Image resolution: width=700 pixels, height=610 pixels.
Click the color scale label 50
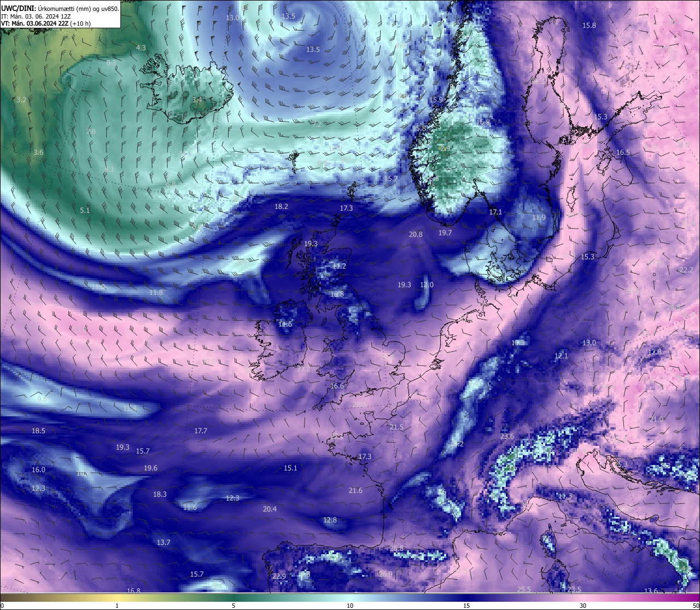tap(696, 606)
